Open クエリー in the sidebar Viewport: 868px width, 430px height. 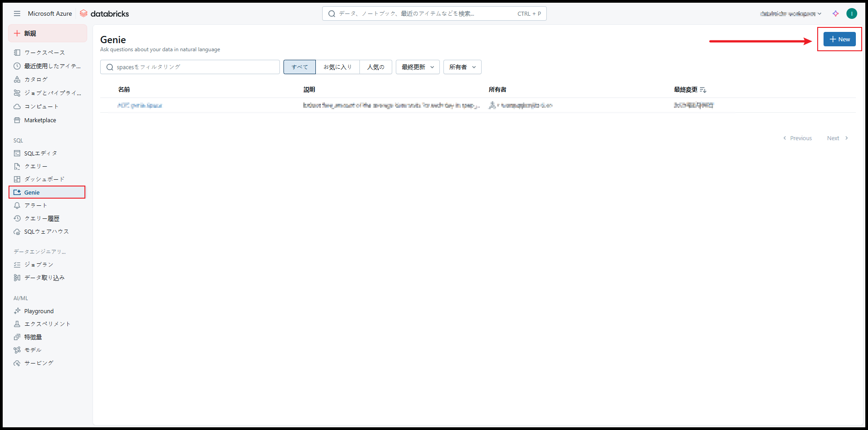click(36, 166)
